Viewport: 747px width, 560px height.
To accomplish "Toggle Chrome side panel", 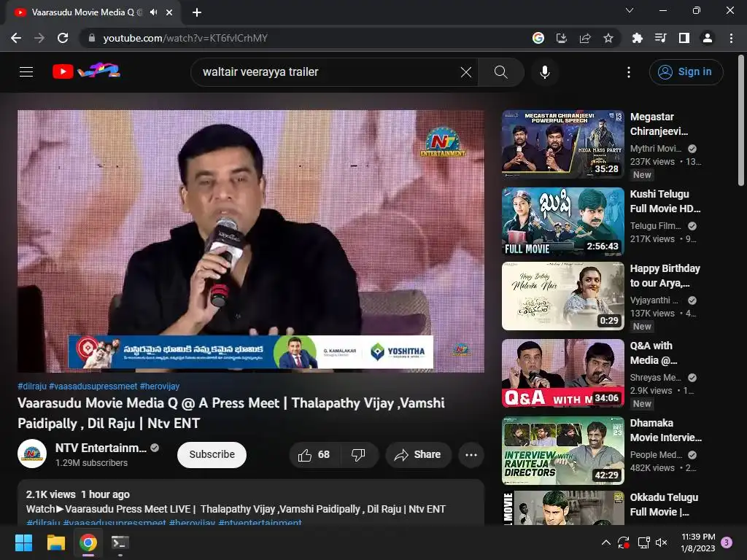I will coord(684,38).
